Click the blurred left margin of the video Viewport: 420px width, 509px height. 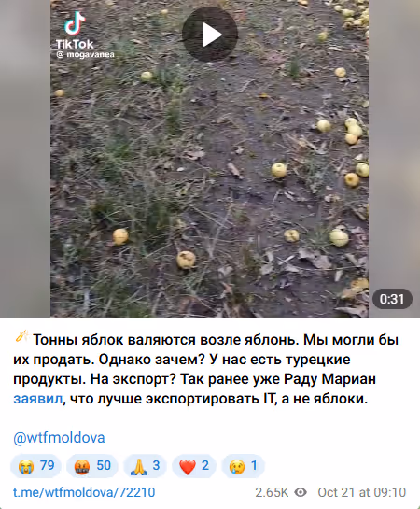click(x=25, y=159)
